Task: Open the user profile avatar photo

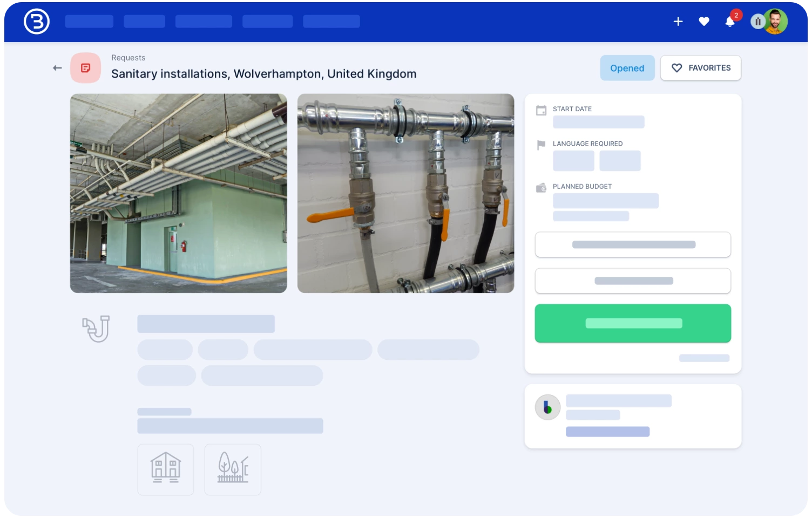Action: click(x=775, y=22)
